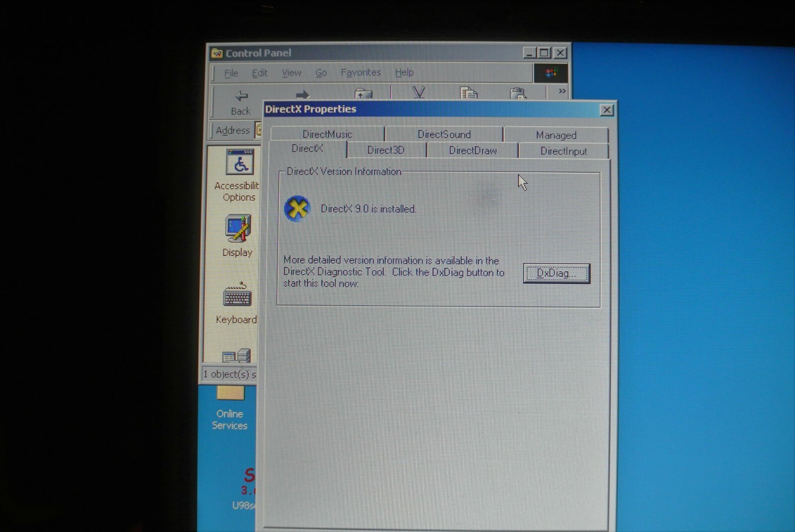Screen dimensions: 795x532
Task: Open View menu in Control Panel
Action: (x=291, y=73)
